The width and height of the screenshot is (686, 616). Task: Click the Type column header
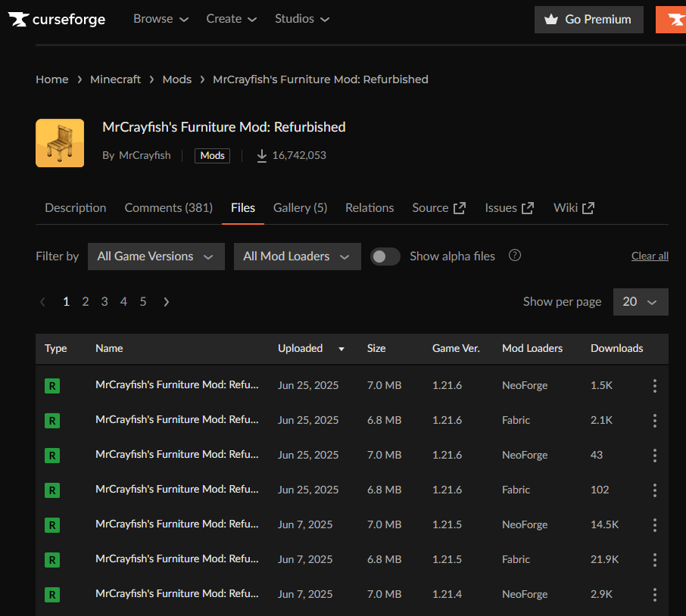pyautogui.click(x=55, y=348)
